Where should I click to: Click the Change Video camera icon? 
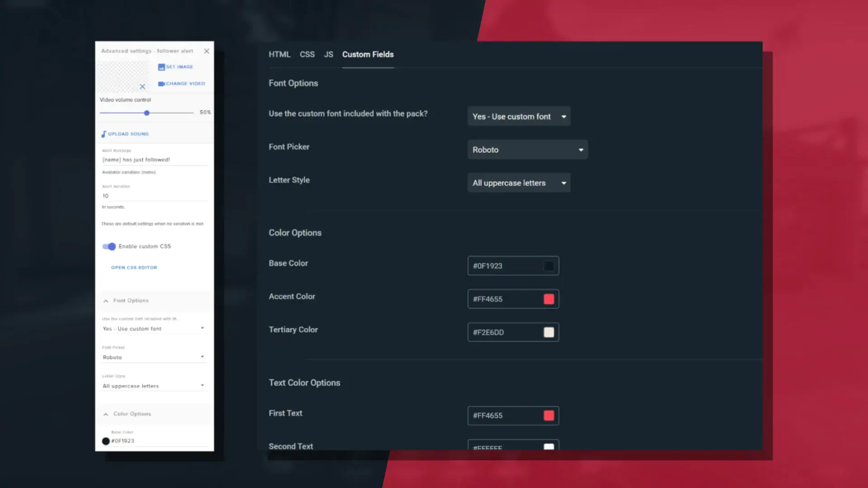tap(161, 84)
